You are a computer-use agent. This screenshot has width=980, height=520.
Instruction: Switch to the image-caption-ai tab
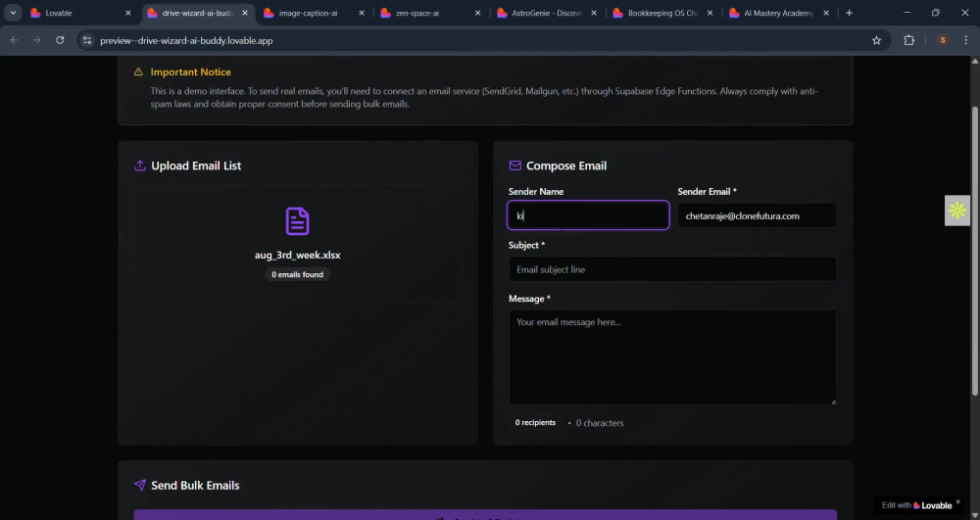tap(308, 13)
